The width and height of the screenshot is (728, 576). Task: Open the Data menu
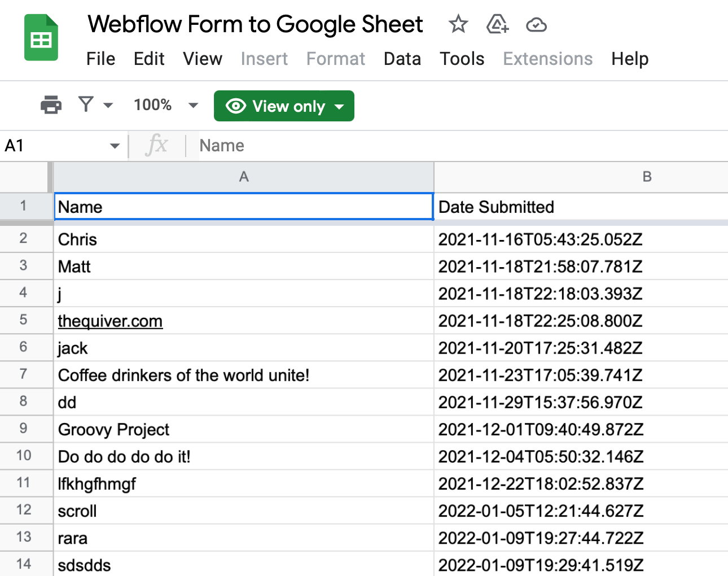point(402,59)
